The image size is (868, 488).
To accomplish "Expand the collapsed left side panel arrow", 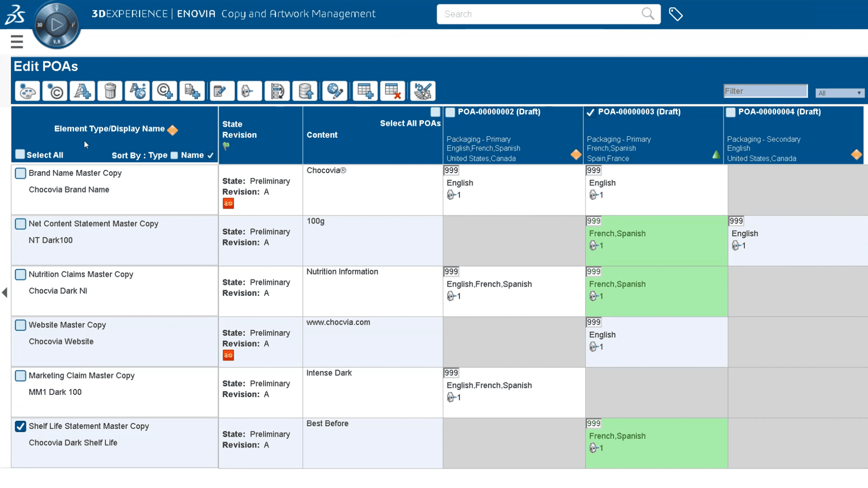I will pyautogui.click(x=5, y=292).
